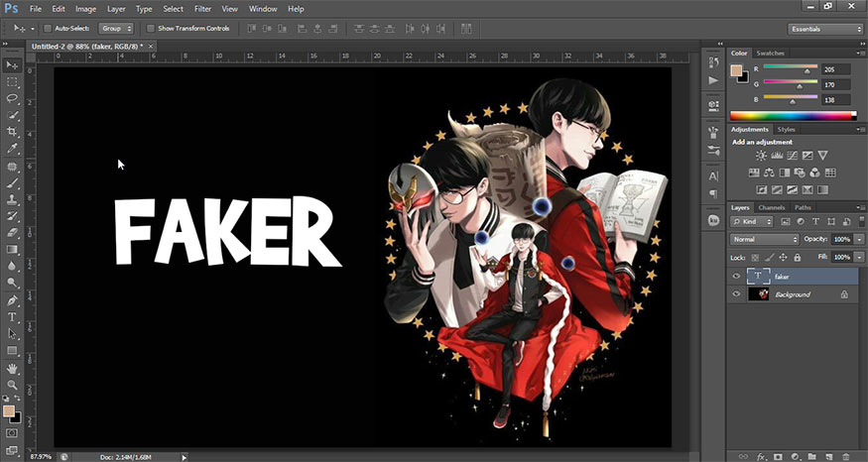The height and width of the screenshot is (462, 868).
Task: Click the create new group button
Action: (x=811, y=456)
